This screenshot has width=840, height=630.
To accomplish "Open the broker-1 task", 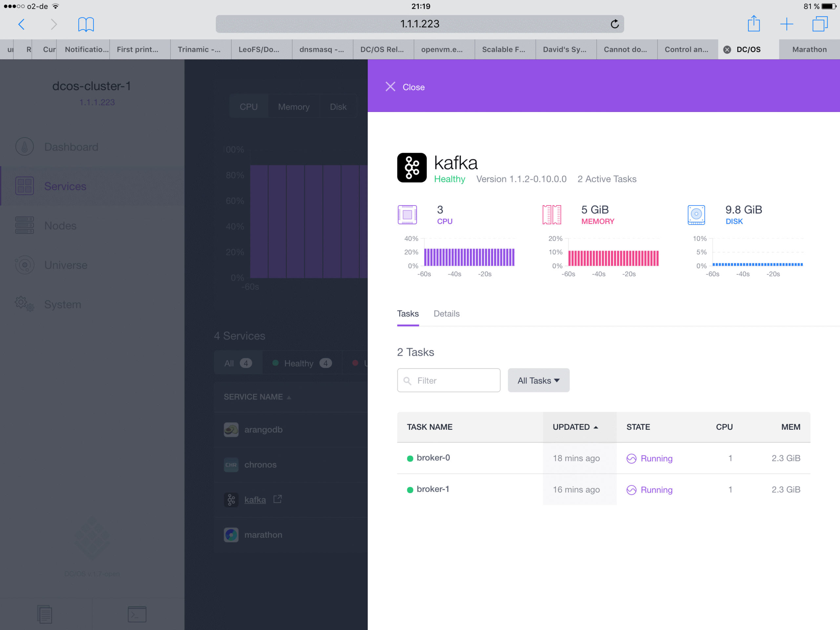I will [x=432, y=489].
